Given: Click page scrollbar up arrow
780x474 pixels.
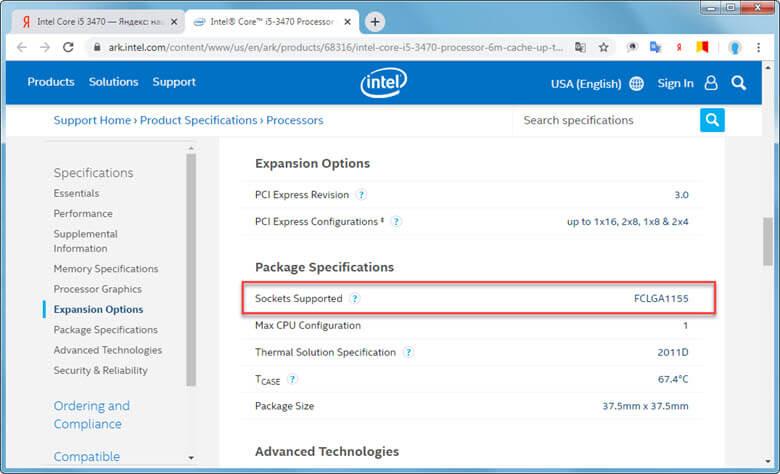Looking at the screenshot, I should 768,67.
